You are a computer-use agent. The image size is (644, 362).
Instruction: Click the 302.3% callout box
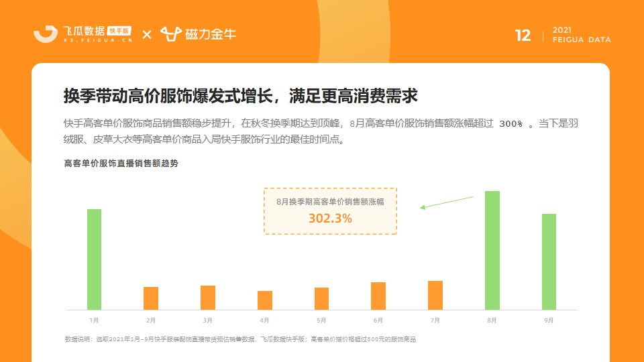(330, 211)
